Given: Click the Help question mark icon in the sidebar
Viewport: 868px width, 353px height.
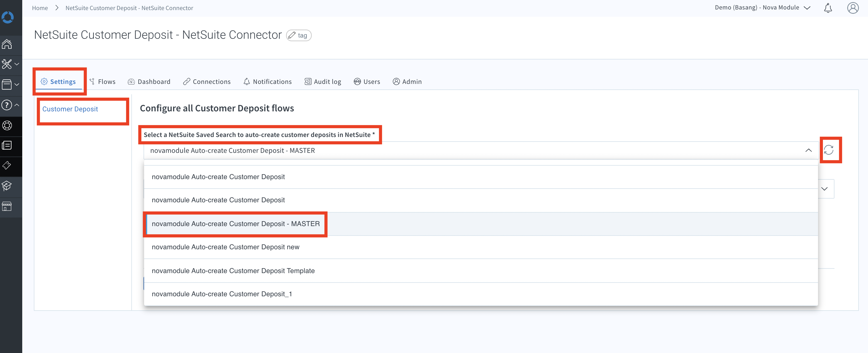Looking at the screenshot, I should point(7,105).
